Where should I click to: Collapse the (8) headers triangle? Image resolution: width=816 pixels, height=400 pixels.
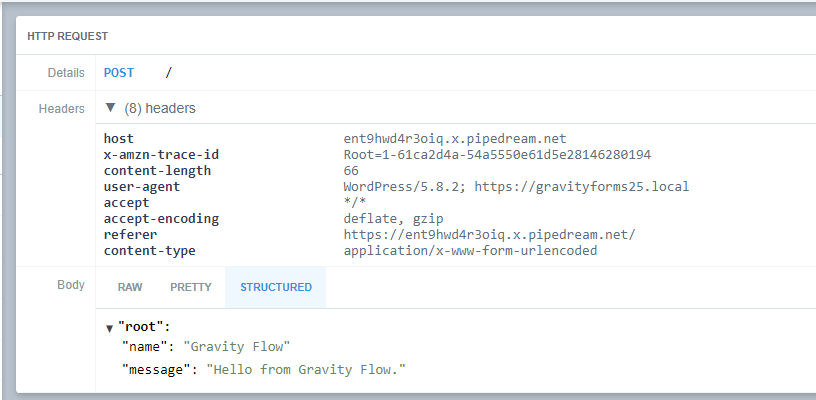[111, 108]
